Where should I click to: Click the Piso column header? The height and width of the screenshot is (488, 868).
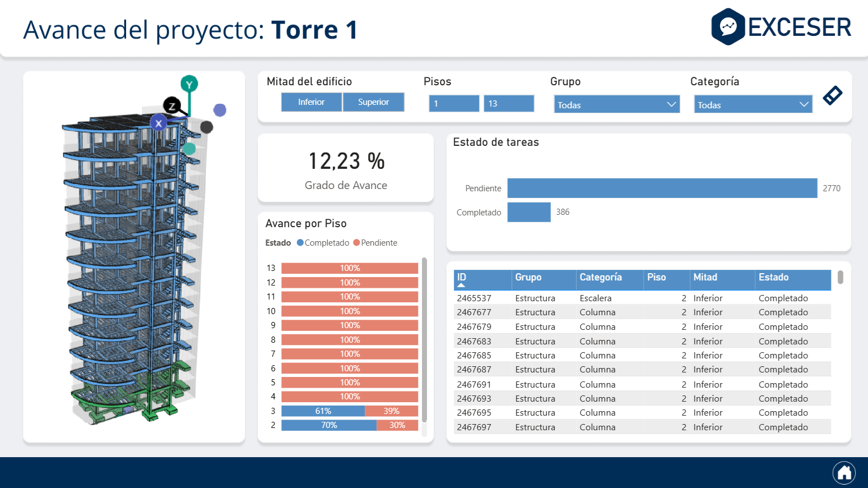(656, 277)
